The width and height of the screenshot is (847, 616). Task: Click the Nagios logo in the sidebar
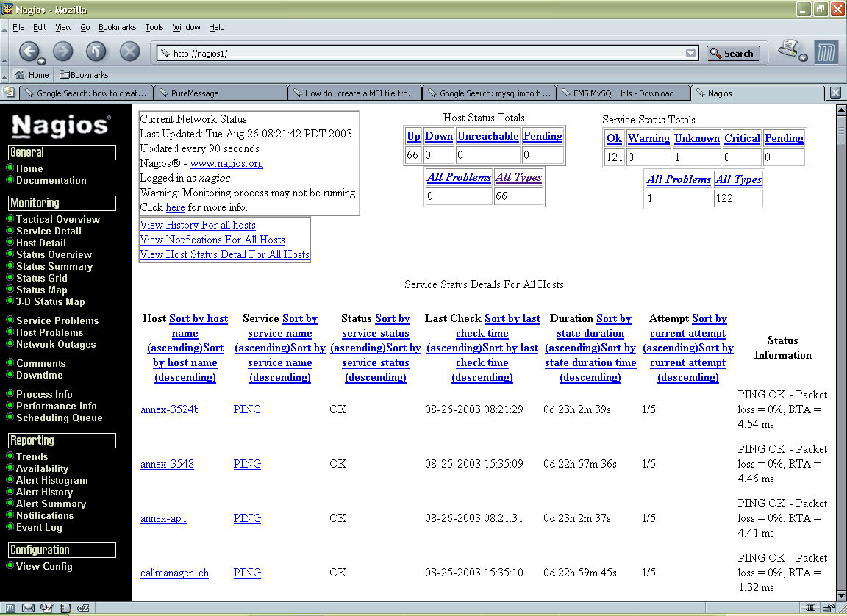(61, 126)
